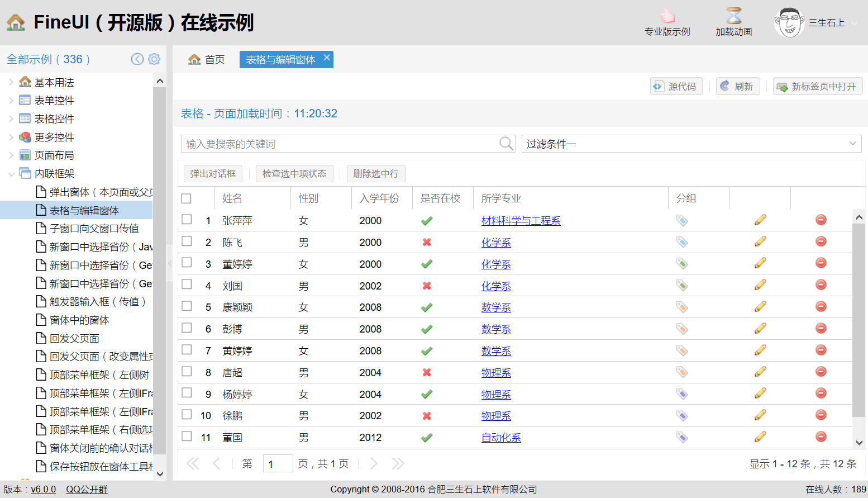Viewport: 868px width, 498px height.
Task: Open the sidebar settings gear icon
Action: (x=155, y=59)
